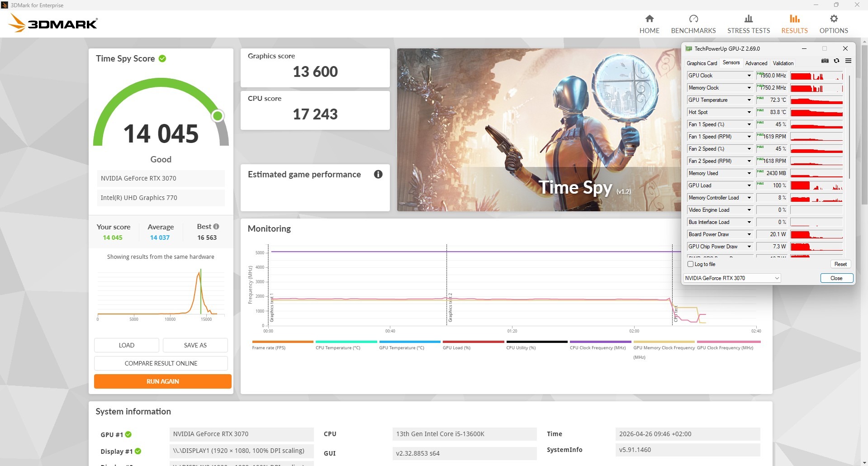The width and height of the screenshot is (868, 466).
Task: Switch to the Graphics Card tab in GPU-Z
Action: 702,63
